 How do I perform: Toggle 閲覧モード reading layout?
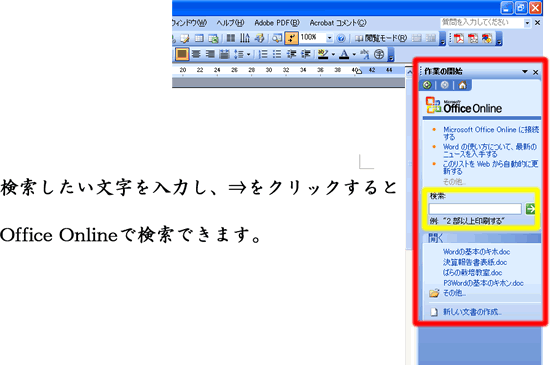tap(381, 38)
